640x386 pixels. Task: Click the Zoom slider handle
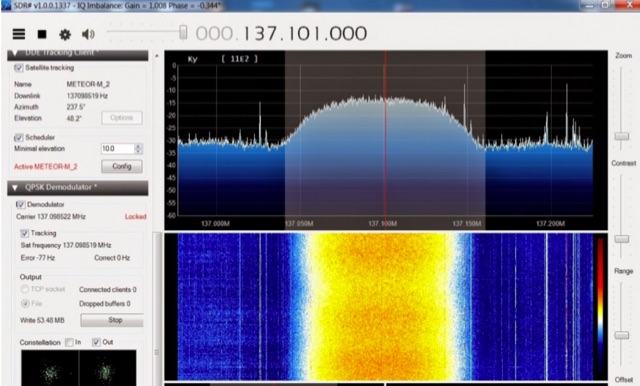point(622,136)
